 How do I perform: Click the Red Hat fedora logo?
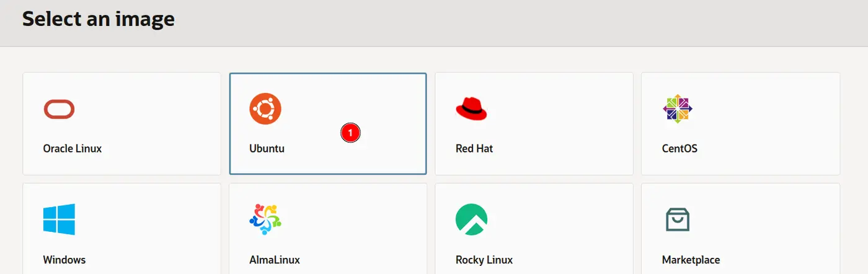(471, 108)
